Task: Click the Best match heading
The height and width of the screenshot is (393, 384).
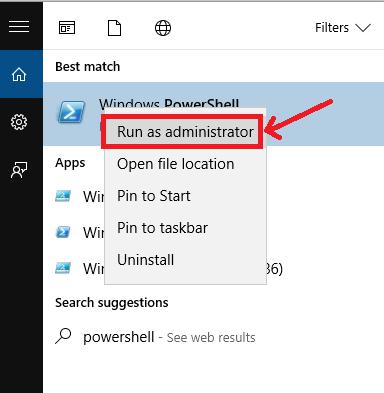Action: [88, 67]
